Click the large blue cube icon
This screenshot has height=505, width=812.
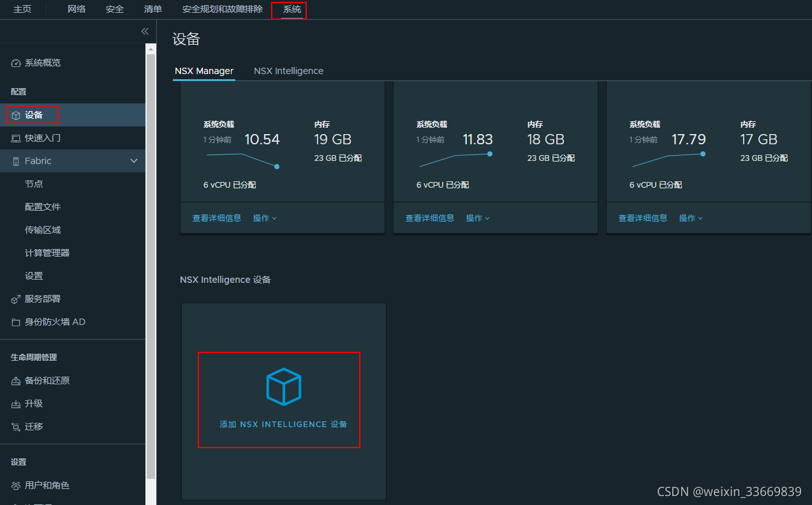pos(283,386)
